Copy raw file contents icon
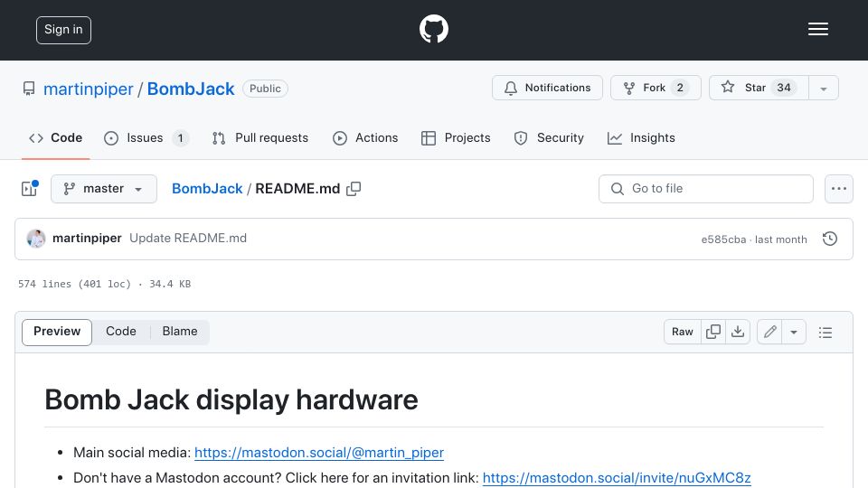 pyautogui.click(x=713, y=332)
